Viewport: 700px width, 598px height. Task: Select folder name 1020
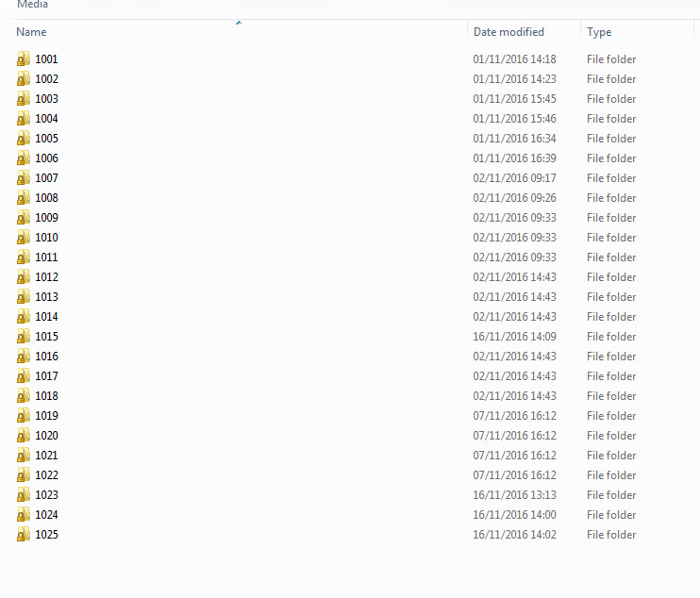point(46,436)
